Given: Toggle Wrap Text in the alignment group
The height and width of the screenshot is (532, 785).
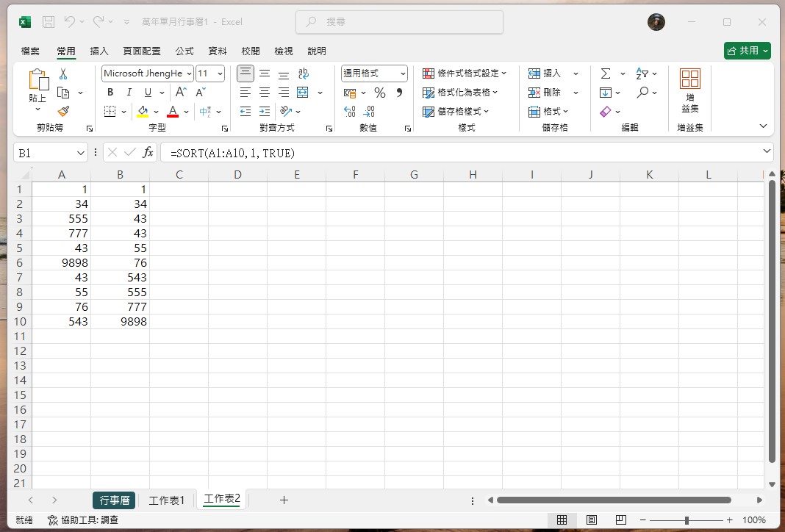Looking at the screenshot, I should [303, 73].
